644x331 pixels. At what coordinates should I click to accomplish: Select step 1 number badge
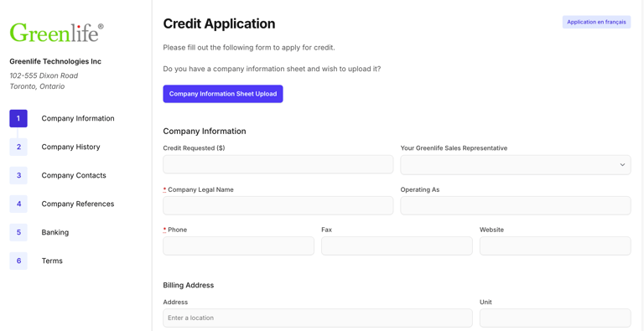(18, 118)
